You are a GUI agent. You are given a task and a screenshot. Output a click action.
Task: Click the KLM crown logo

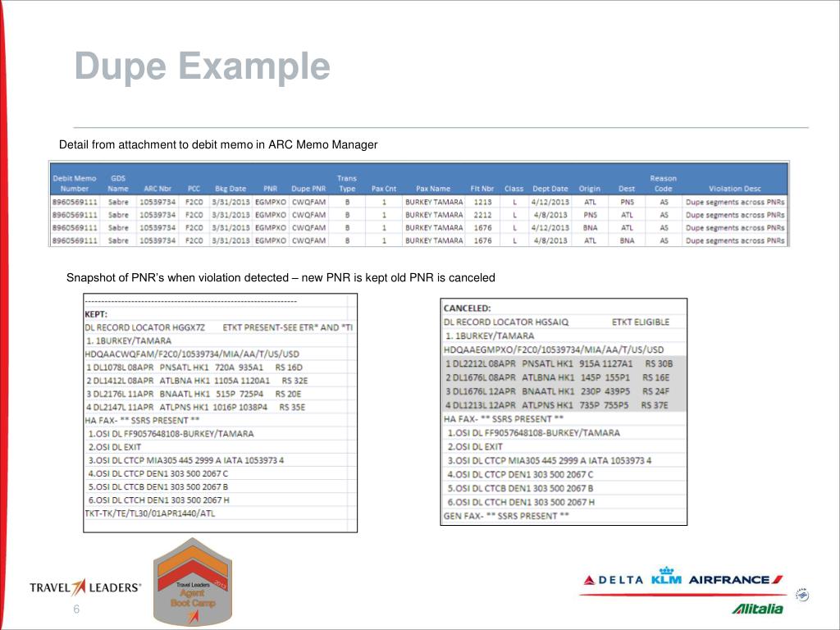pyautogui.click(x=666, y=575)
